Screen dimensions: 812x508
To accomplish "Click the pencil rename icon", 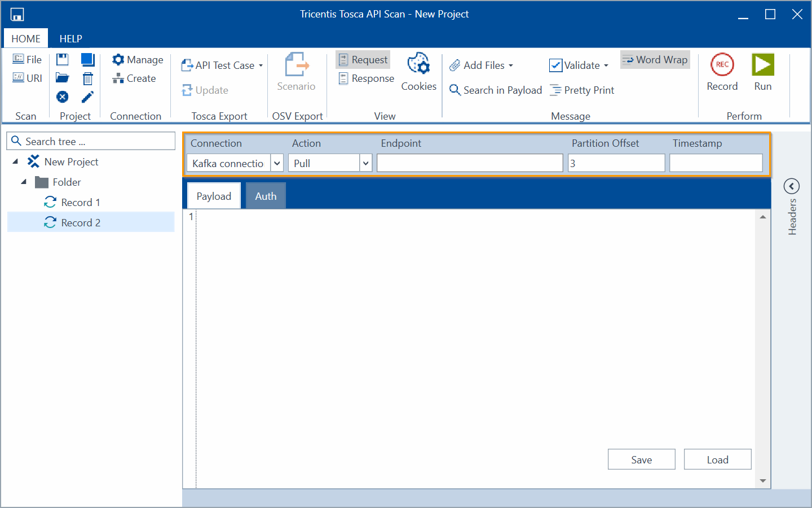I will click(87, 97).
